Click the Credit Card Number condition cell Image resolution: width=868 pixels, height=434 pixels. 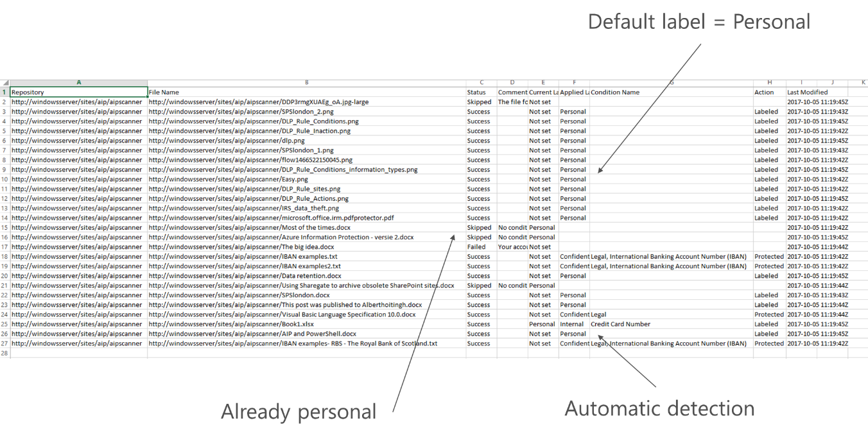coord(671,324)
